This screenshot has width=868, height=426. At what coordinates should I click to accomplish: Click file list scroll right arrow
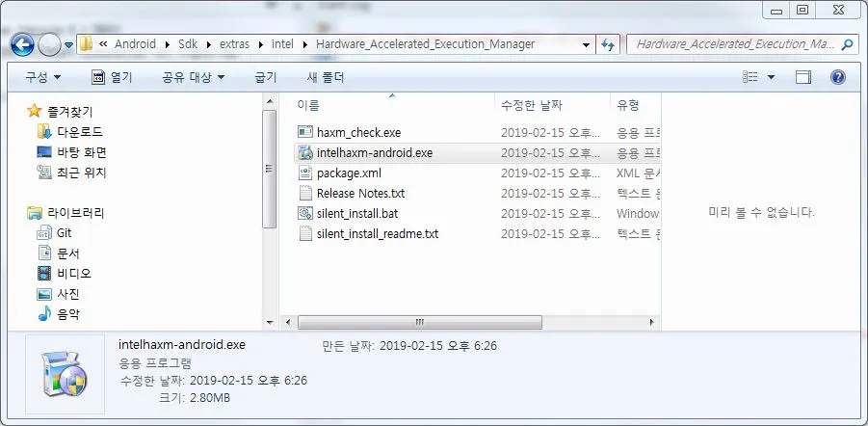point(651,322)
